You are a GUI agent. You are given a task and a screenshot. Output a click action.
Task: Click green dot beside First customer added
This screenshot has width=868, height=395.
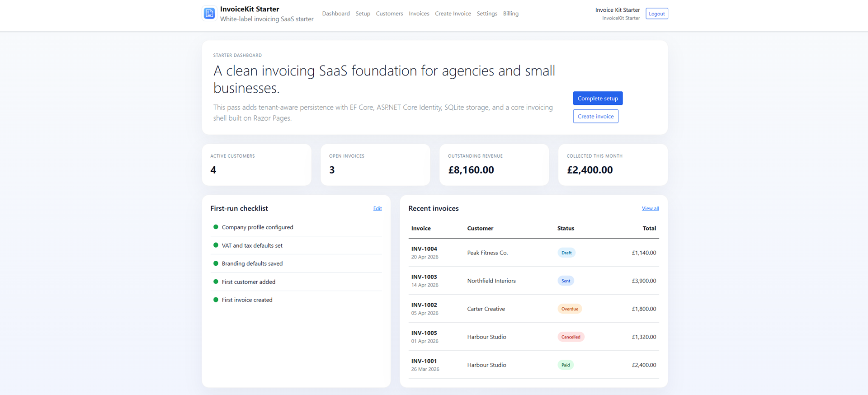pos(216,281)
